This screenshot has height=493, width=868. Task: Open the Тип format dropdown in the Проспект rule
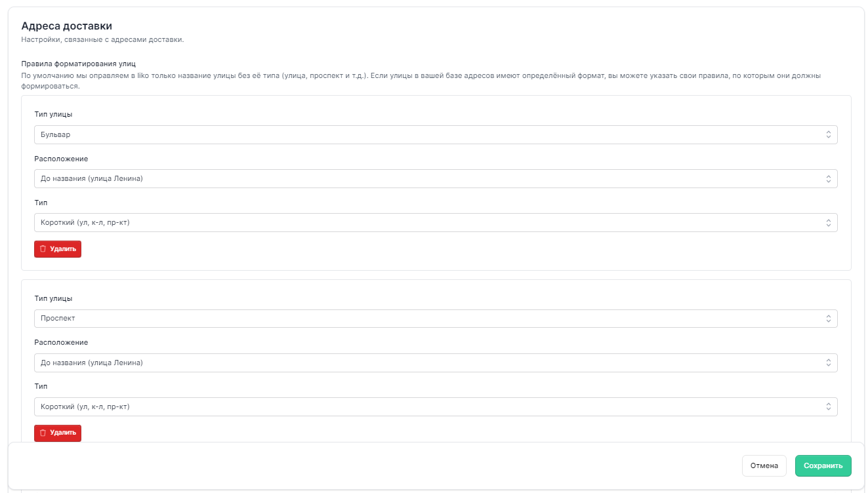click(x=426, y=407)
